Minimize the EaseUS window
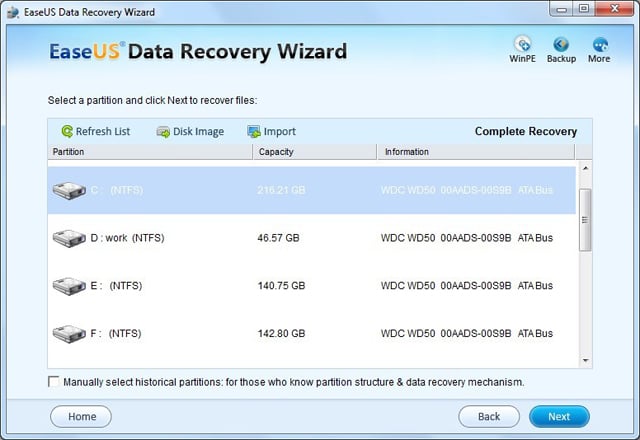Screen dimensions: 640x440 click(562, 9)
